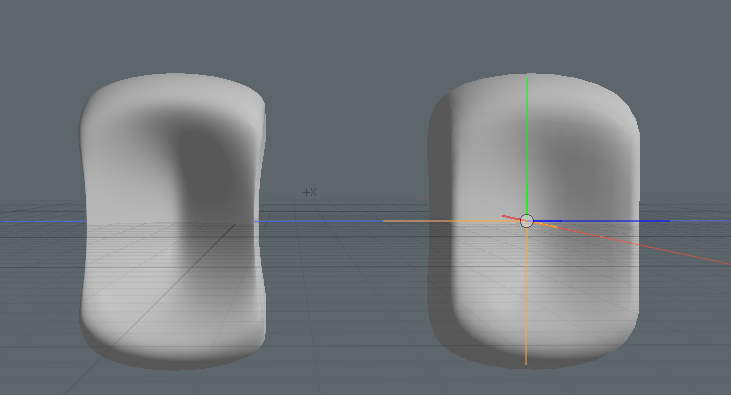Click the orange horizontal line left of gizmo
The width and height of the screenshot is (731, 395).
click(451, 221)
